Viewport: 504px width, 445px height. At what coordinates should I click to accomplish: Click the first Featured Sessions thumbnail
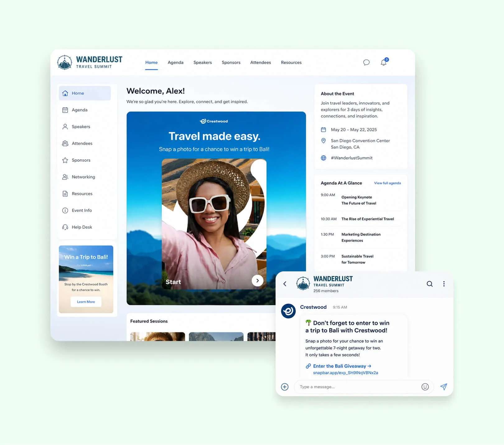[x=158, y=336]
